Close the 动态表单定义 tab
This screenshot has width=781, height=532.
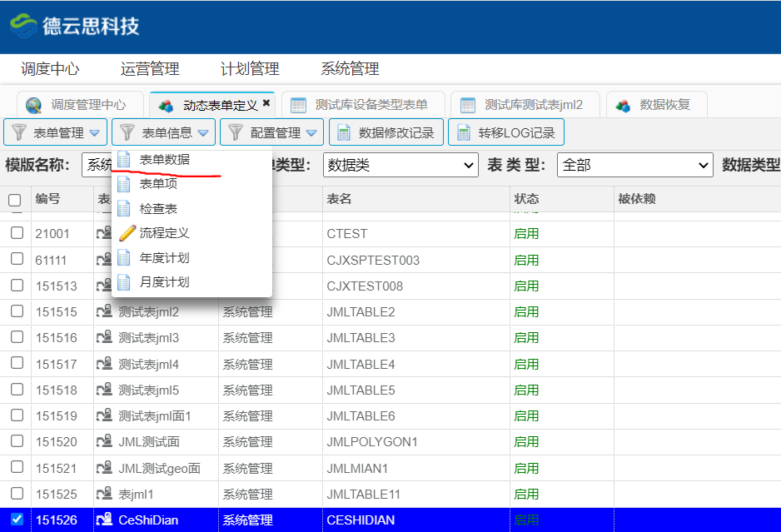pos(266,103)
